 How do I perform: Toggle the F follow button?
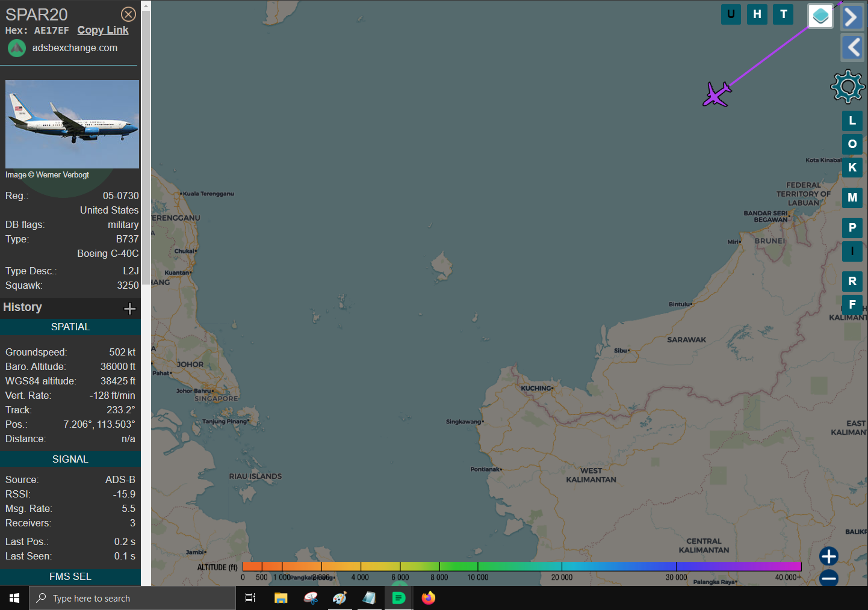pos(852,304)
